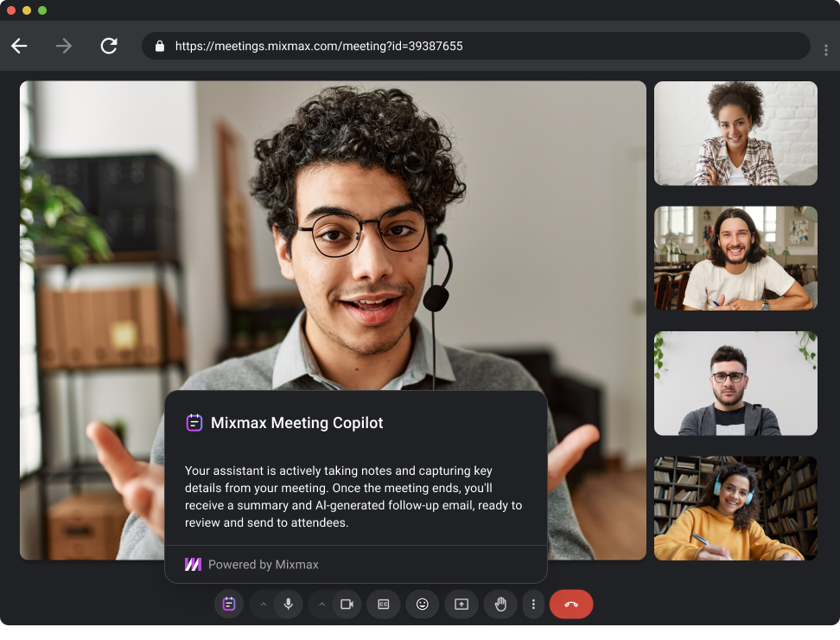The image size is (840, 640).
Task: Select long-haired man video thumbnail
Action: [735, 259]
